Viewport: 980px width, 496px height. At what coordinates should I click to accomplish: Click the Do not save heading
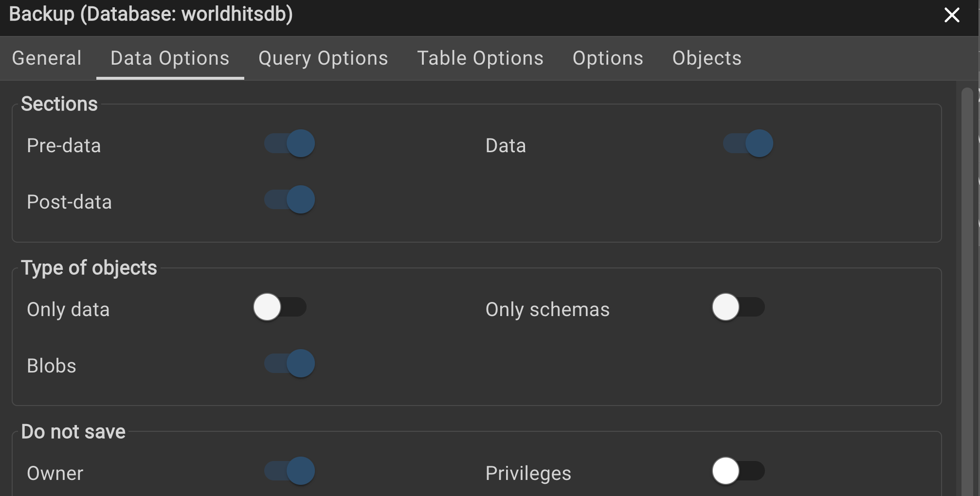pos(73,432)
